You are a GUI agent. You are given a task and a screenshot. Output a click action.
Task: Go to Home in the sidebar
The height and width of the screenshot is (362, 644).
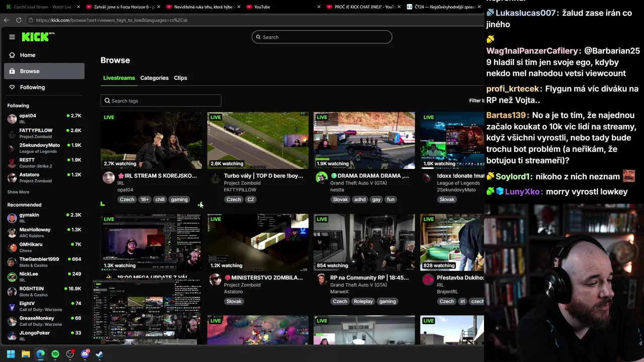44,55
